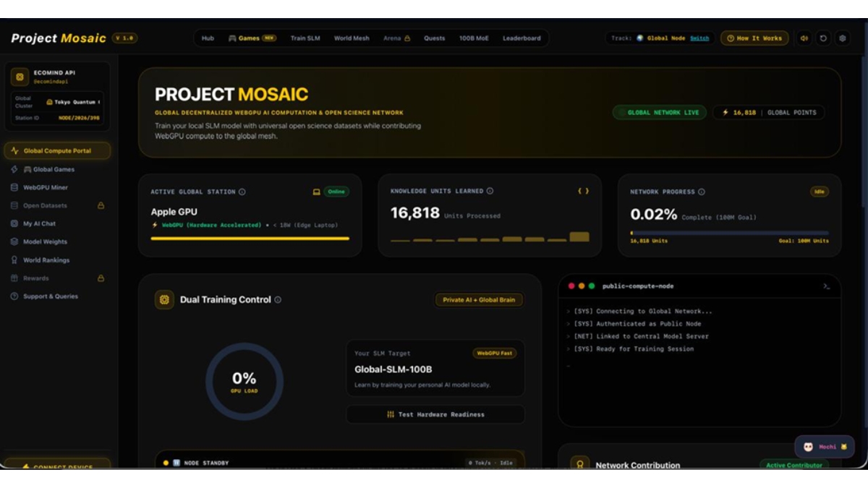Select Open Datasets in the sidebar
Screen dimensions: 868x488
click(x=57, y=205)
